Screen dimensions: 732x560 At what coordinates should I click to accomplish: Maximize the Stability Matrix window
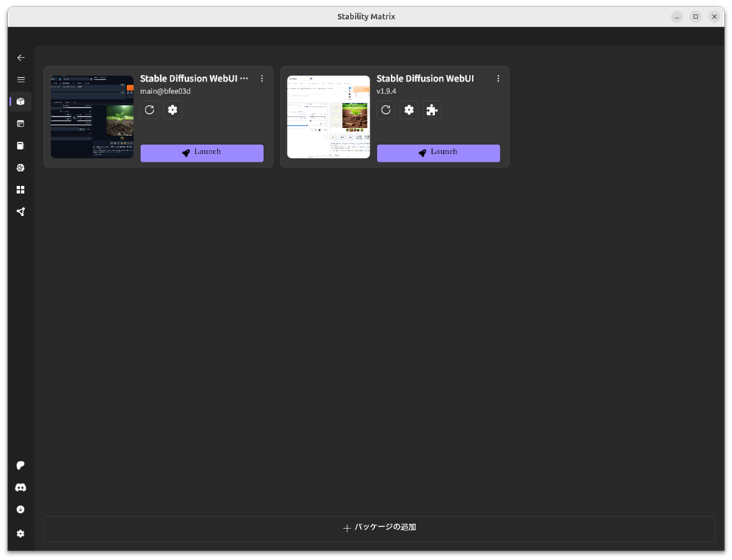[x=695, y=17]
